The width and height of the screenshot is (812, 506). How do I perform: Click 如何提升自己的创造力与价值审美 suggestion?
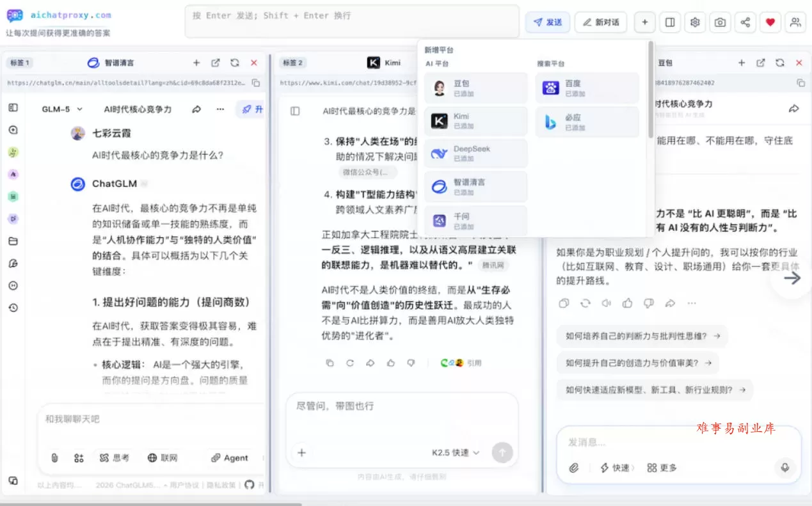(638, 363)
